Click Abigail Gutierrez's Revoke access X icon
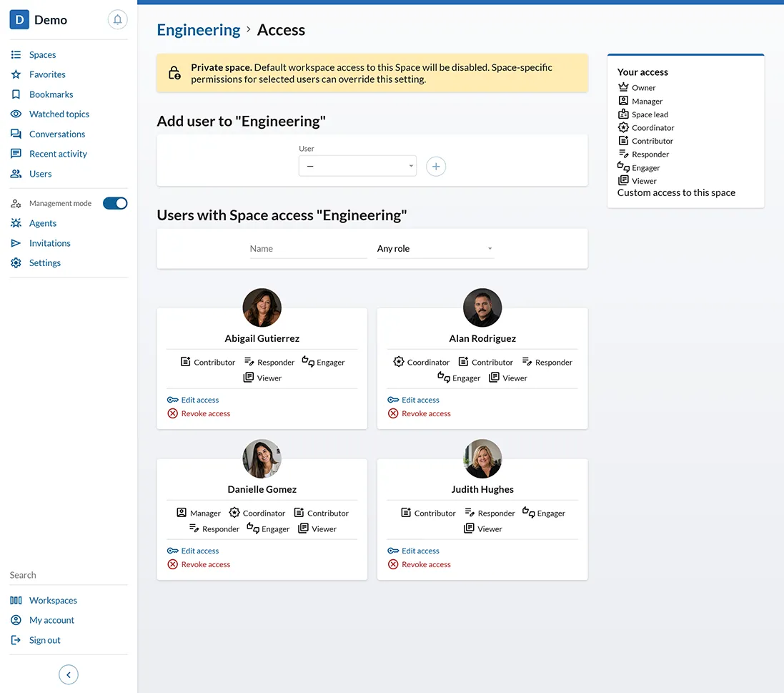 (172, 413)
